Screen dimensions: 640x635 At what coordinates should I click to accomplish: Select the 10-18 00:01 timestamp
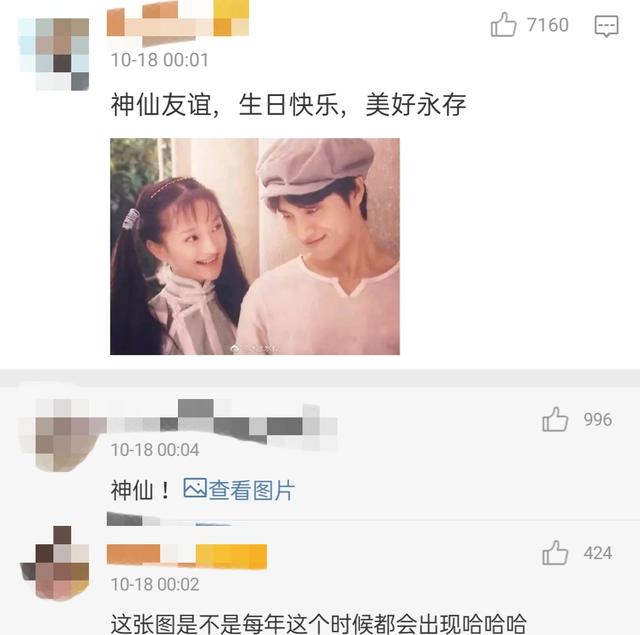160,60
